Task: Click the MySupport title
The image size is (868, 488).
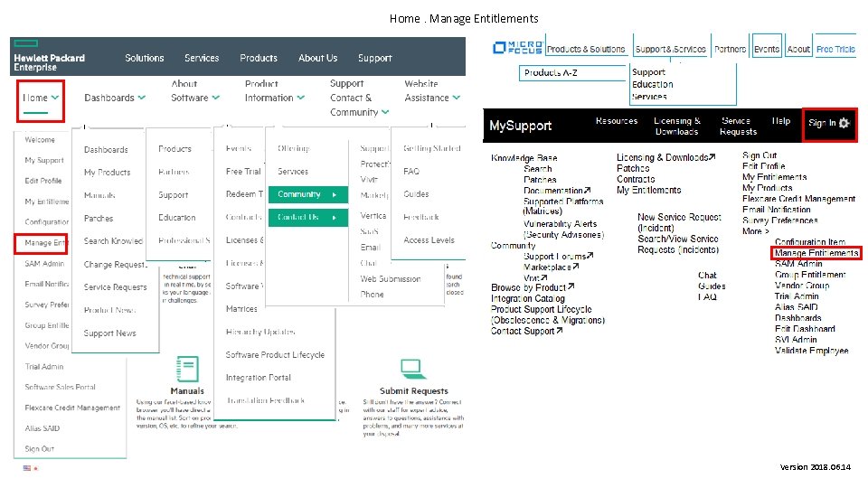Action: (x=521, y=126)
